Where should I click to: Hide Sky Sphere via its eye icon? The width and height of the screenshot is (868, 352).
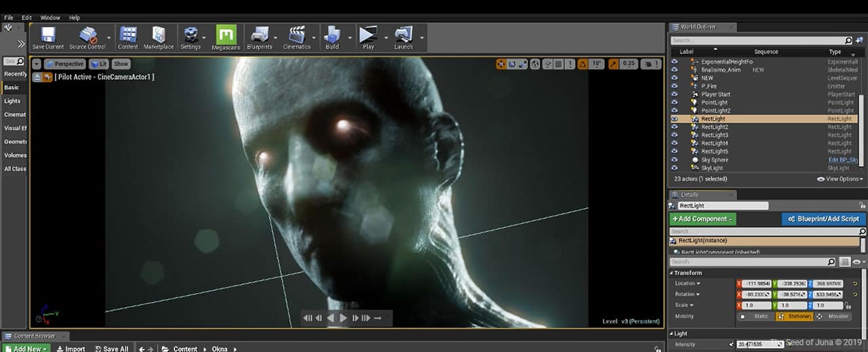coord(675,159)
